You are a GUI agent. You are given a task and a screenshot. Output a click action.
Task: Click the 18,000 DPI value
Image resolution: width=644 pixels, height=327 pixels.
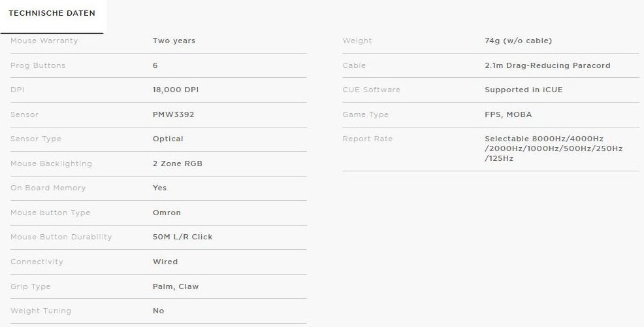(175, 90)
